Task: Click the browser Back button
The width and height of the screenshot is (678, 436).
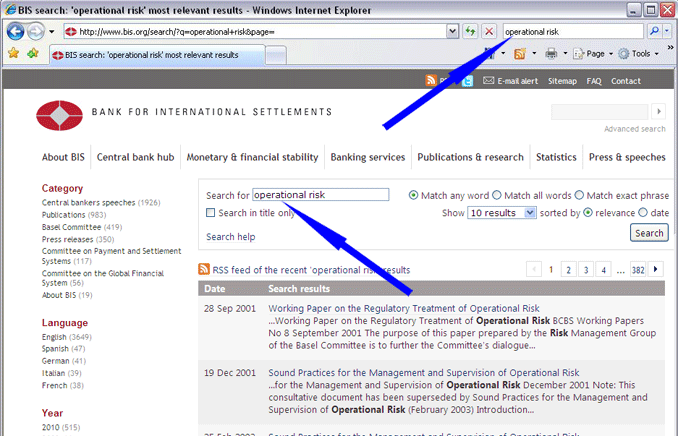Action: click(x=15, y=32)
